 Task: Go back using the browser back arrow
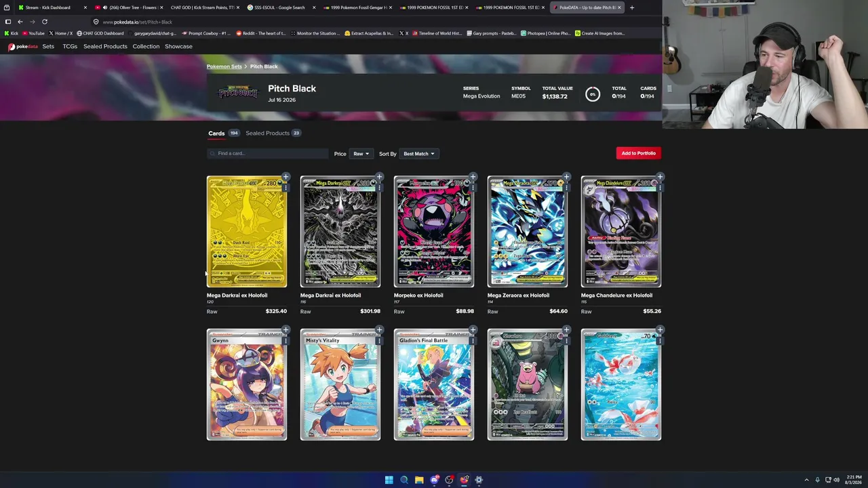[20, 22]
